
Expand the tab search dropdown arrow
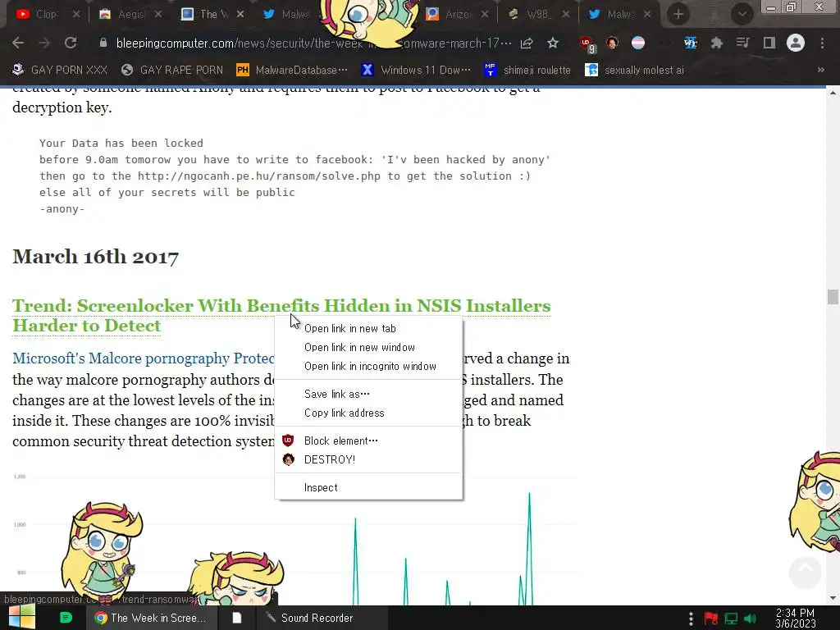742,15
